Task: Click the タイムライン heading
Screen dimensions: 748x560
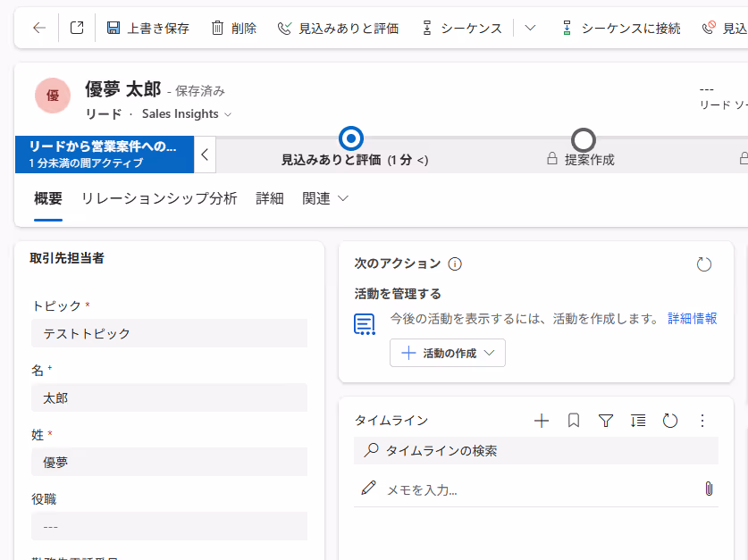Action: pyautogui.click(x=391, y=421)
